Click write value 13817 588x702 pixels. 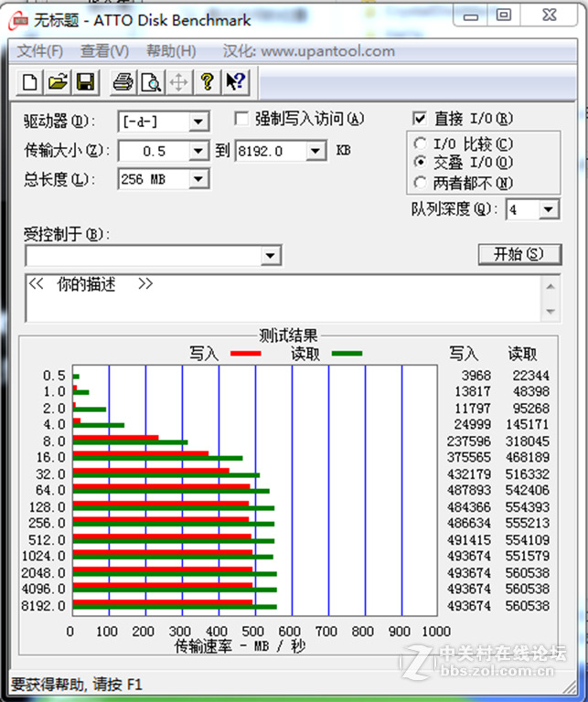[x=473, y=392]
